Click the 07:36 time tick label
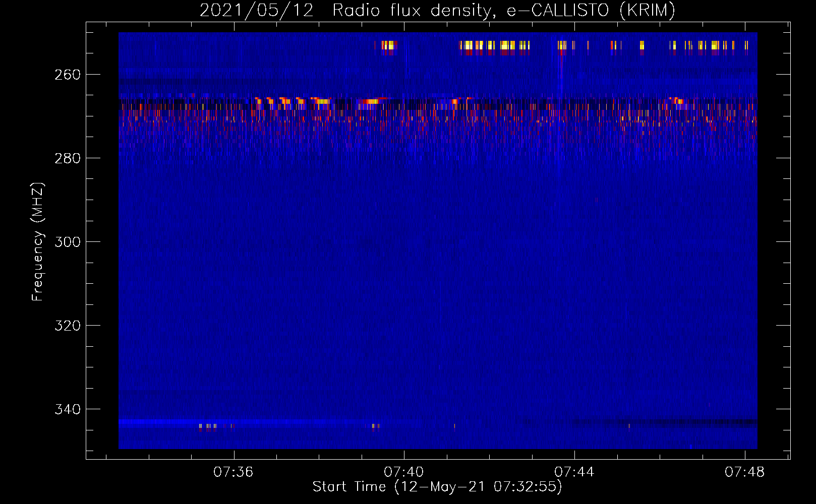The image size is (816, 504). [x=234, y=472]
